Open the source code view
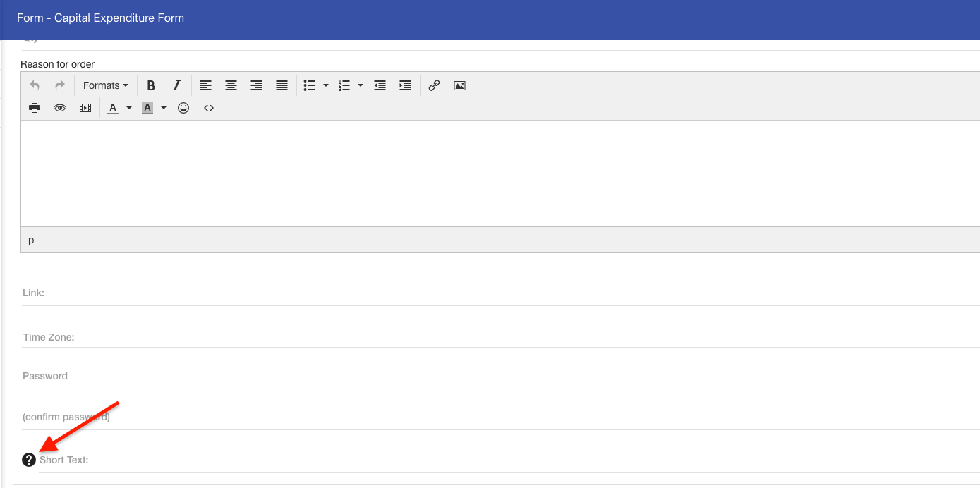Viewport: 980px width, 488px height. click(208, 108)
